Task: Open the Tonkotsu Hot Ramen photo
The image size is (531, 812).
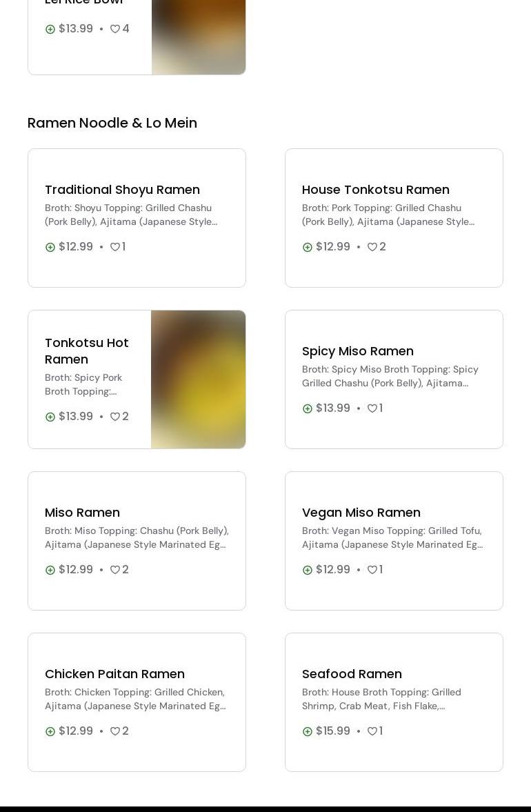Action: coord(198,379)
